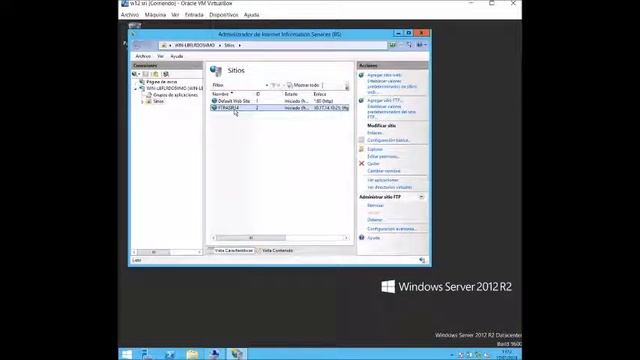The height and width of the screenshot is (360, 640).
Task: Open Server Manager from taskbar
Action: pos(147,354)
